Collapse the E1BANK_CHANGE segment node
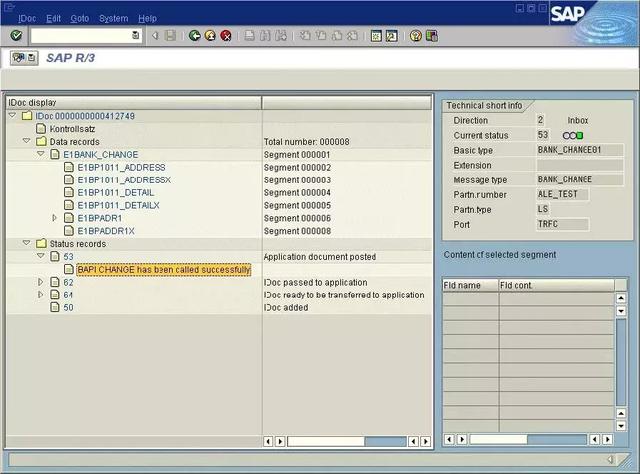640x474 pixels. point(41,154)
